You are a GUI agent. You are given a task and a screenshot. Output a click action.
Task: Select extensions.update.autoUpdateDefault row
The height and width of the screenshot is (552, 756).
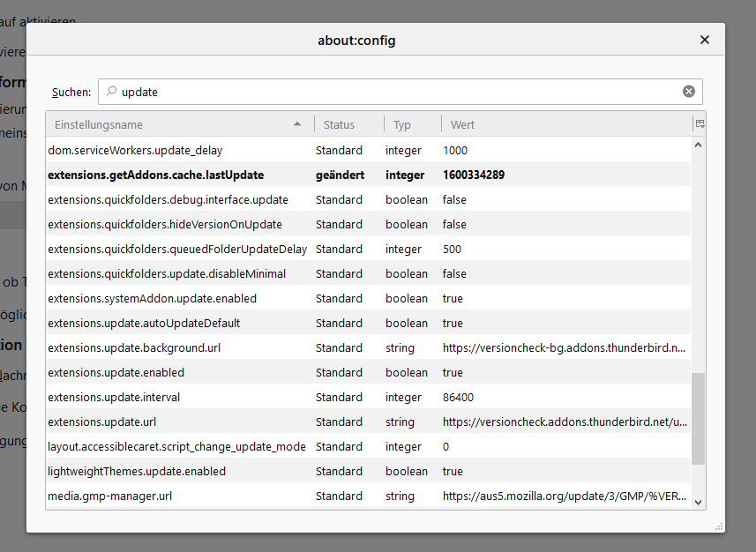tap(144, 323)
